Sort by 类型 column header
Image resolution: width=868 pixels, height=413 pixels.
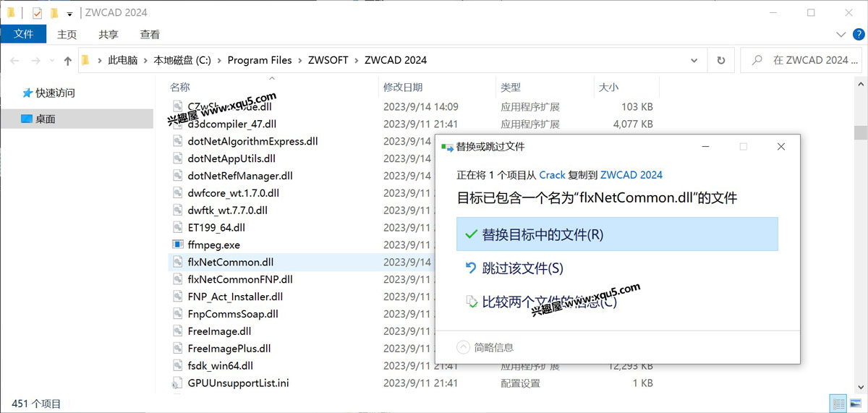(x=511, y=87)
